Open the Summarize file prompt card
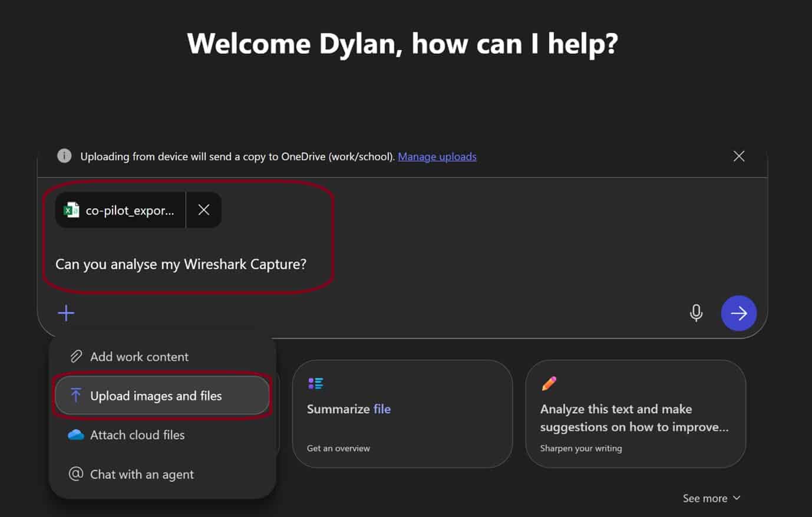This screenshot has height=517, width=812. (x=402, y=414)
